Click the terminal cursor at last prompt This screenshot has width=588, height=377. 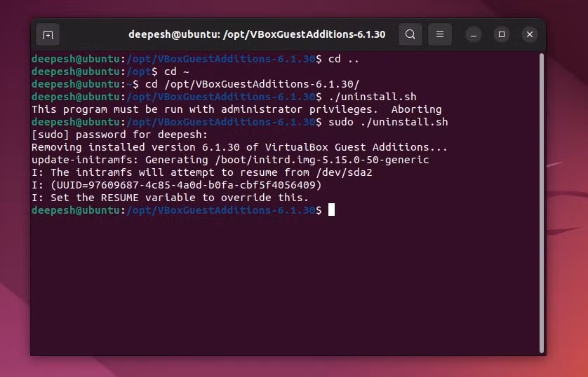(x=331, y=210)
